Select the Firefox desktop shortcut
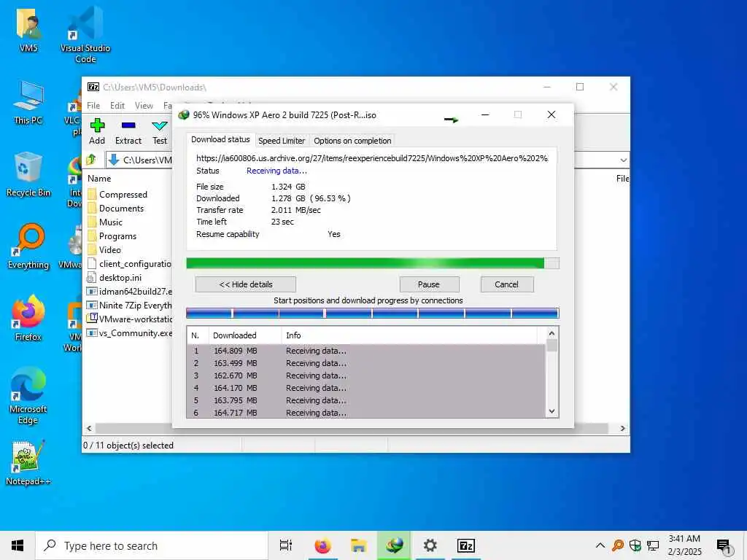747x560 pixels. coord(28,318)
